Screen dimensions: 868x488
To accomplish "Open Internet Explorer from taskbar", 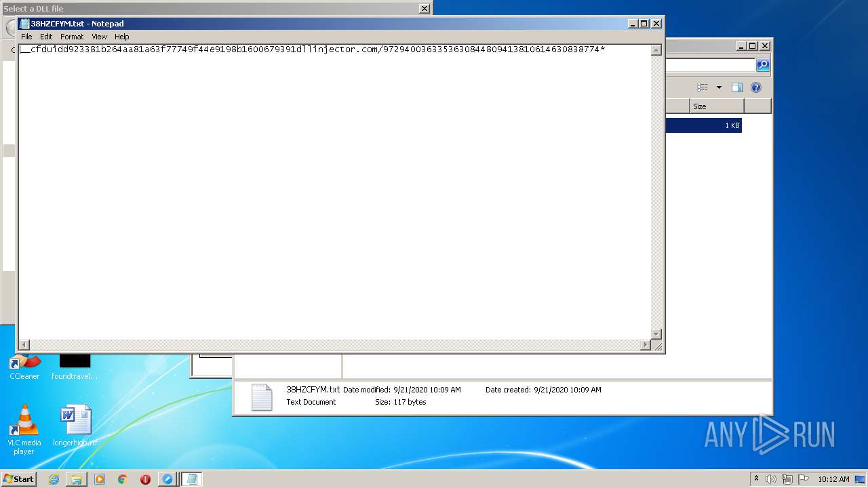I will pos(54,479).
